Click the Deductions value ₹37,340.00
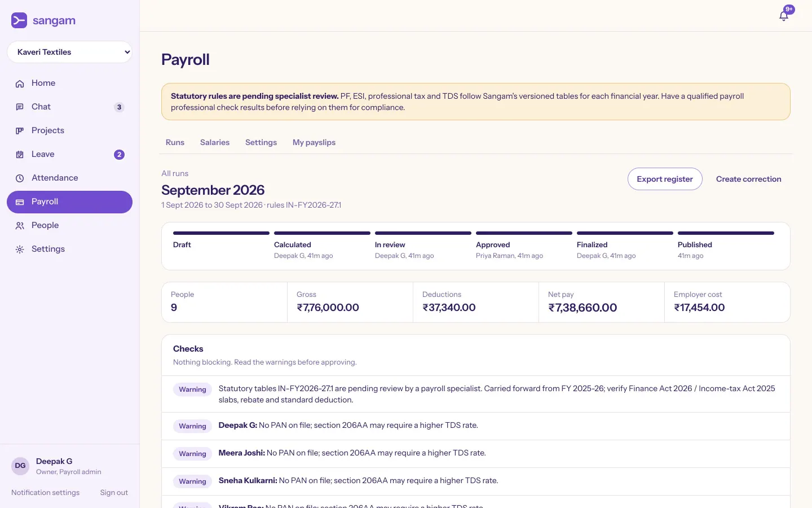This screenshot has height=508, width=812. click(x=449, y=308)
